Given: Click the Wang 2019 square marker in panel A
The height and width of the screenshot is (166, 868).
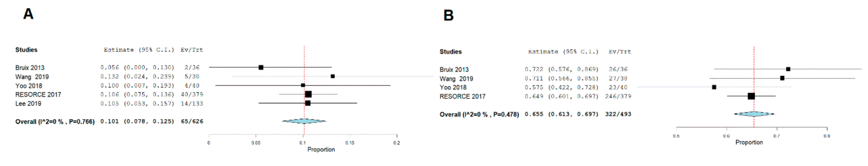Looking at the screenshot, I should pos(332,76).
